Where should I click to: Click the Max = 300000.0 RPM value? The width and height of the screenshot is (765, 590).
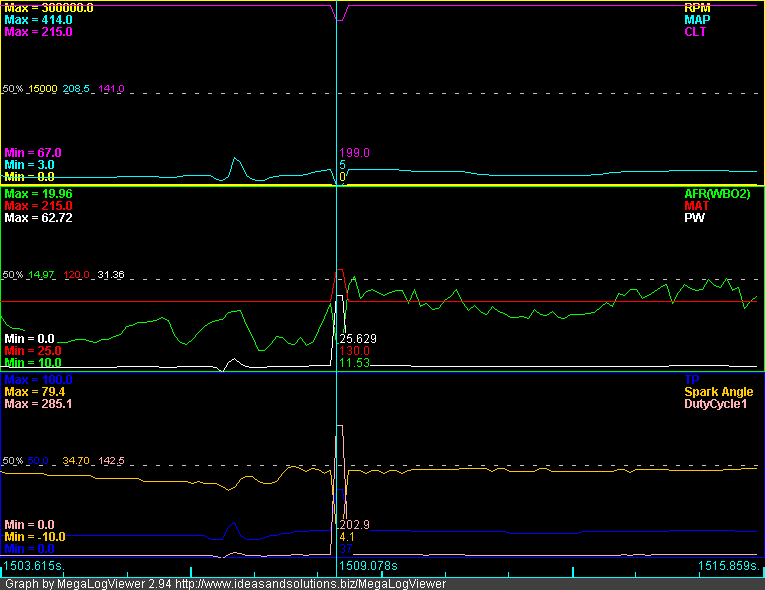pos(49,7)
